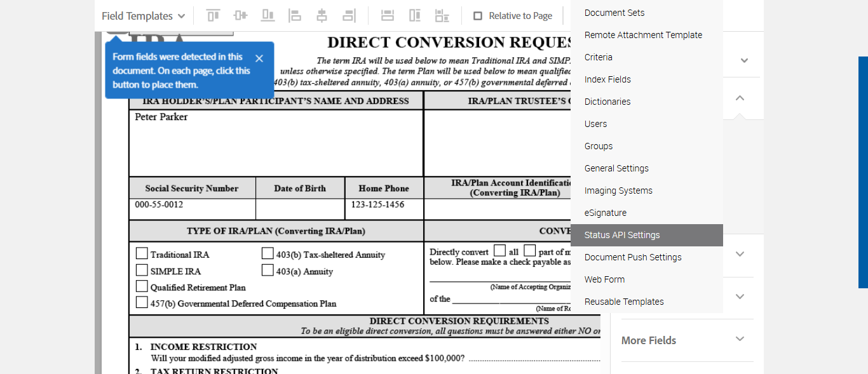Align selected fields to bottom edge
868x374 pixels.
(x=268, y=16)
